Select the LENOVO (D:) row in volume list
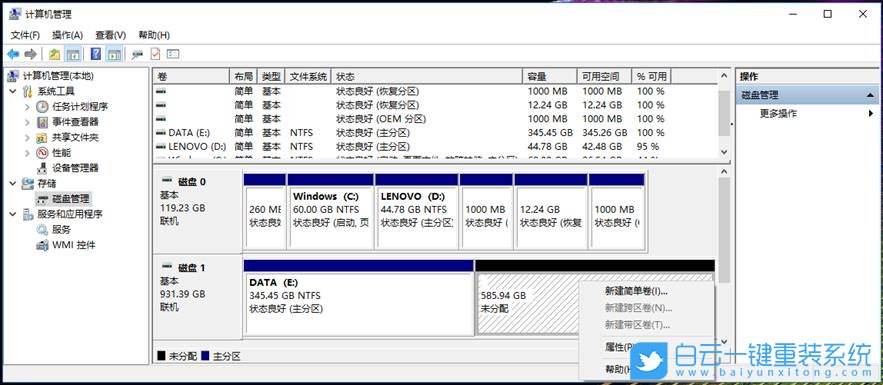The image size is (883, 385). click(413, 146)
